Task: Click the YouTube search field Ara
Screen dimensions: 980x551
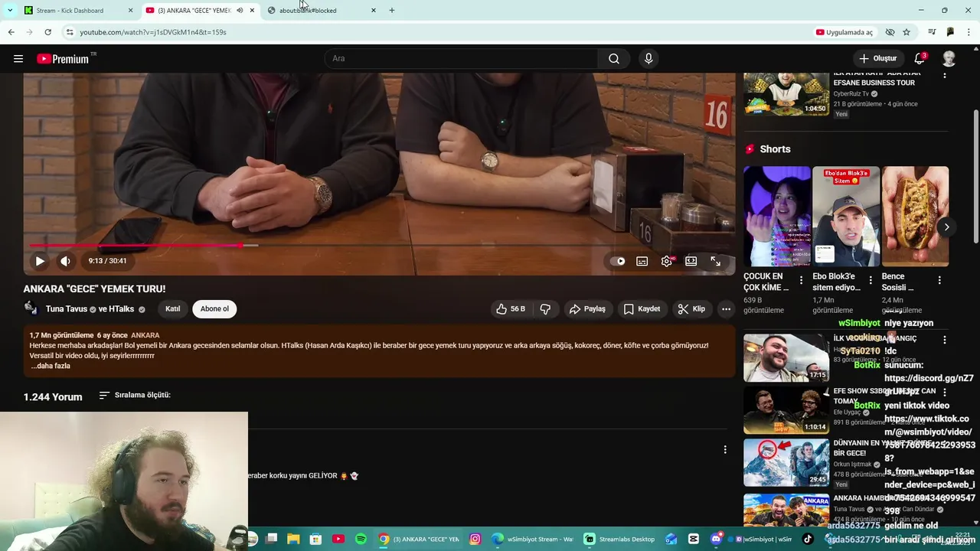Action: pos(462,59)
